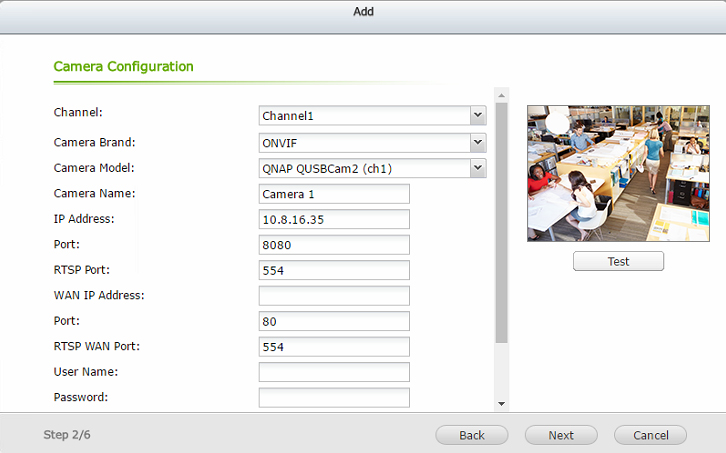Screen dimensions: 726x453
Task: Open the Camera Brand dropdown arrow
Action: click(478, 143)
